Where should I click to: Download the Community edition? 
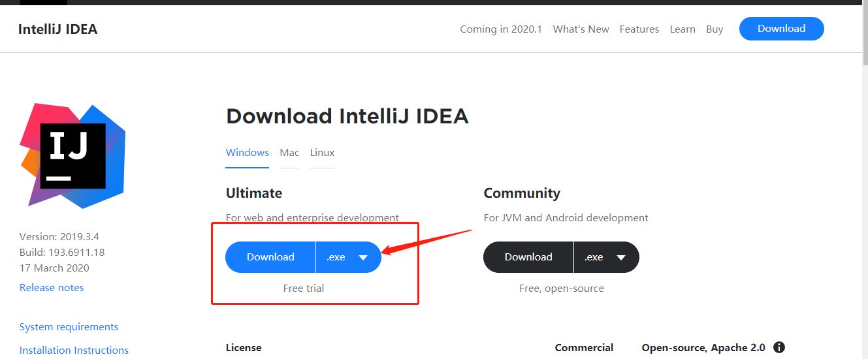(528, 257)
